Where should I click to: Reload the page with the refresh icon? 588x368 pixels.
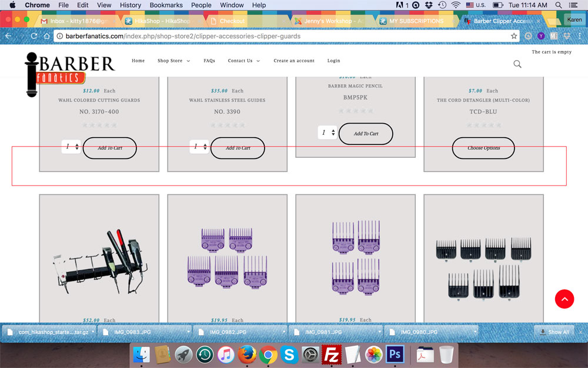click(x=34, y=36)
